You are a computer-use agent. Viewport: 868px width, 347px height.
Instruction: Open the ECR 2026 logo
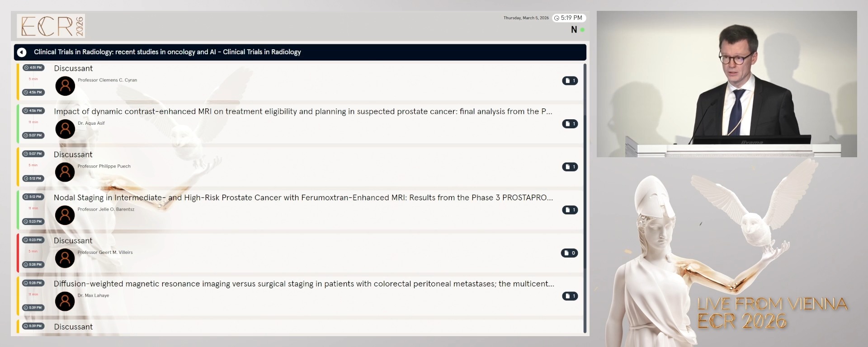pos(51,26)
